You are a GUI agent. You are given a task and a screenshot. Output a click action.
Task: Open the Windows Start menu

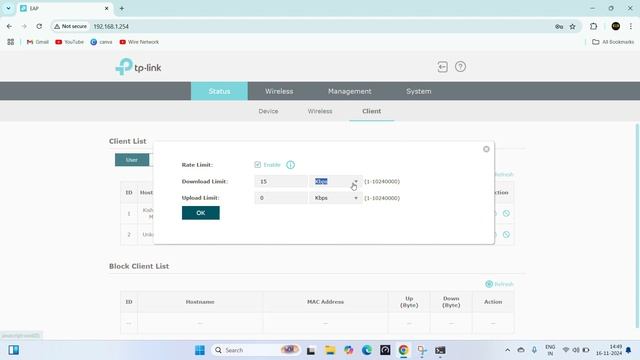(200, 350)
